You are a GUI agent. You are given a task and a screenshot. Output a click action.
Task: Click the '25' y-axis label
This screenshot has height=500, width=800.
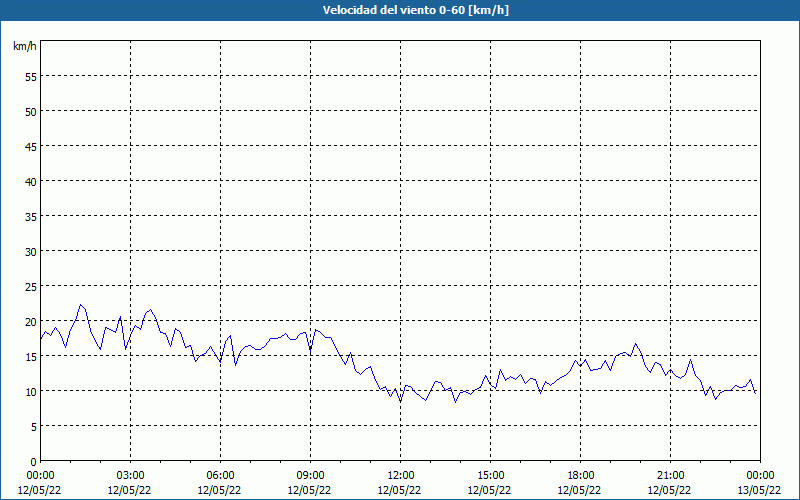tap(31, 287)
